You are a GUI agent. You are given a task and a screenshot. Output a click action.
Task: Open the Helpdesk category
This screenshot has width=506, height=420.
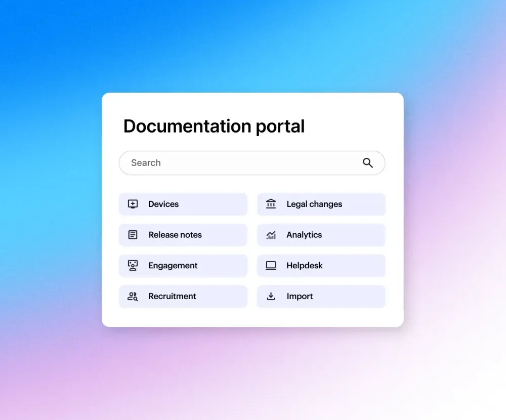[x=321, y=266]
